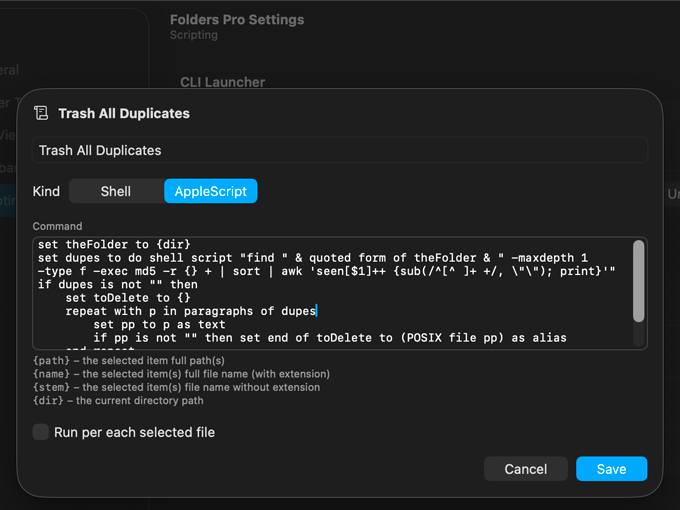Viewport: 680px width, 510px height.
Task: Click the Scripting subtitle in settings window
Action: (194, 35)
